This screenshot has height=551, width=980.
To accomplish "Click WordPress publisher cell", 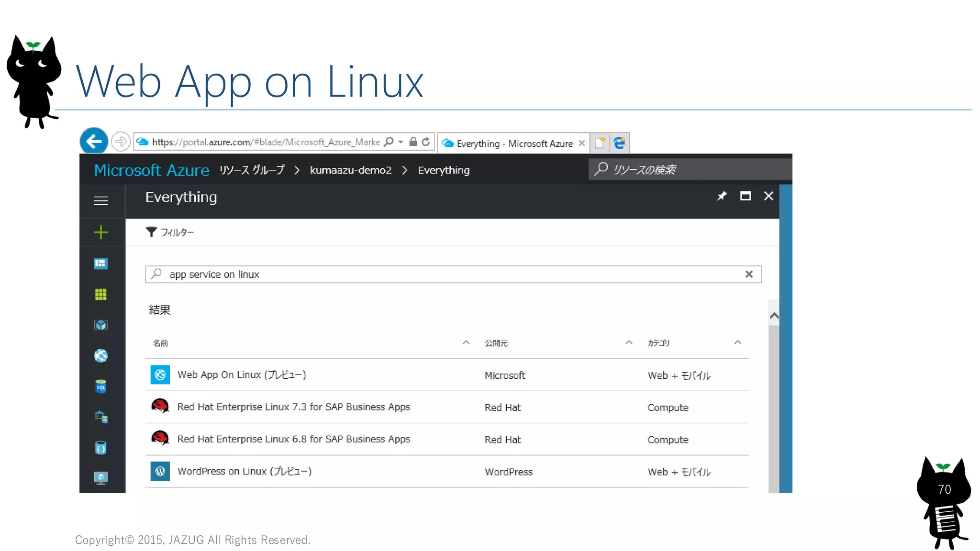I will (x=509, y=472).
